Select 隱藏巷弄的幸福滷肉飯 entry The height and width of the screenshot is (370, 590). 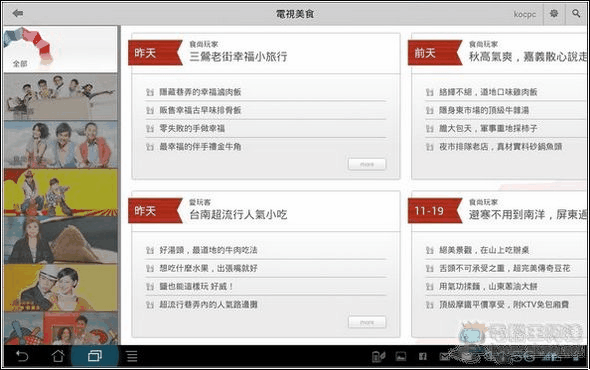200,92
